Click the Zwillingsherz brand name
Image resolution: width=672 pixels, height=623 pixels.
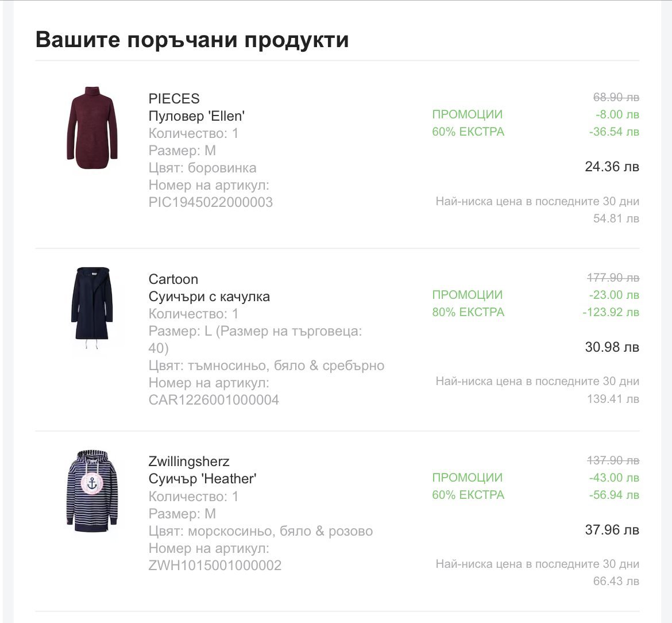click(x=189, y=462)
